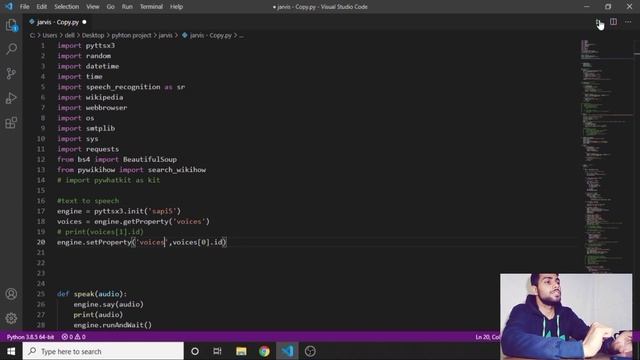Click in the Type here to search box
This screenshot has width=640, height=360.
103,351
